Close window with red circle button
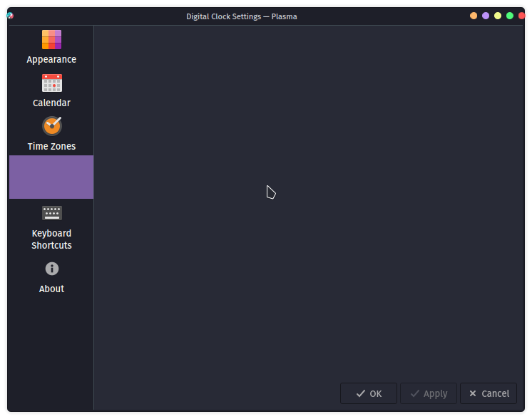 521,16
